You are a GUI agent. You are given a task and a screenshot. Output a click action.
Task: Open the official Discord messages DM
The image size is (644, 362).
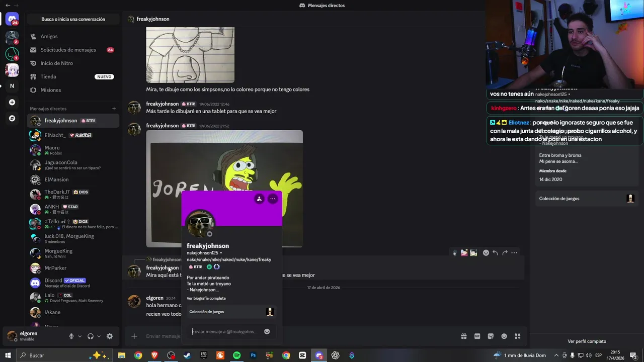(x=73, y=283)
